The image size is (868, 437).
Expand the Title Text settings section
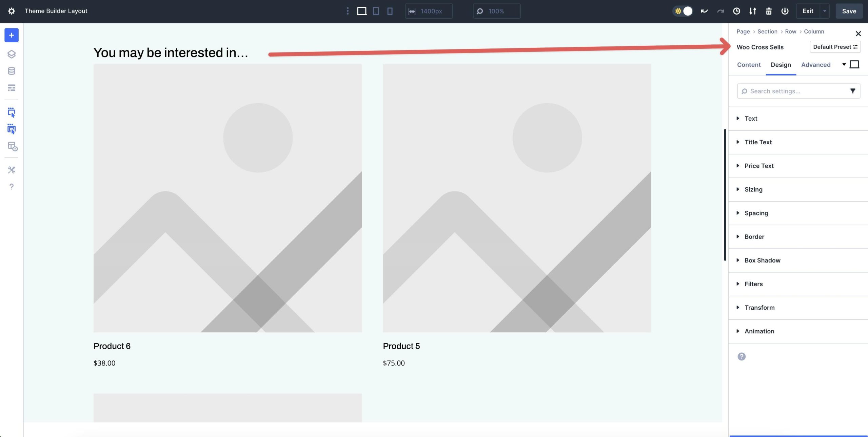click(x=758, y=142)
